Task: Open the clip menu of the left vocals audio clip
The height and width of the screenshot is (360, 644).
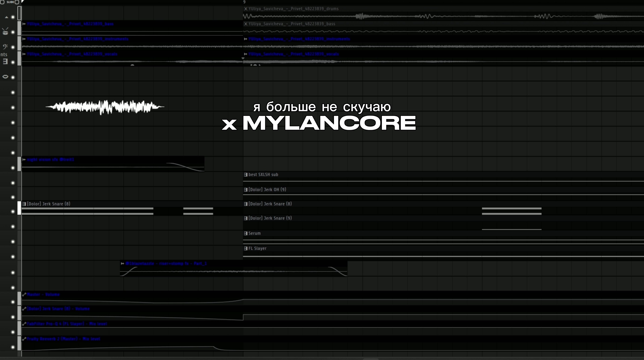Action: coord(24,54)
